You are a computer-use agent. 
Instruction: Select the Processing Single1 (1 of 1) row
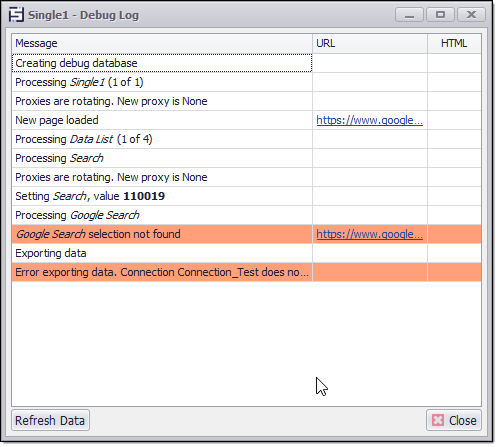pyautogui.click(x=246, y=82)
